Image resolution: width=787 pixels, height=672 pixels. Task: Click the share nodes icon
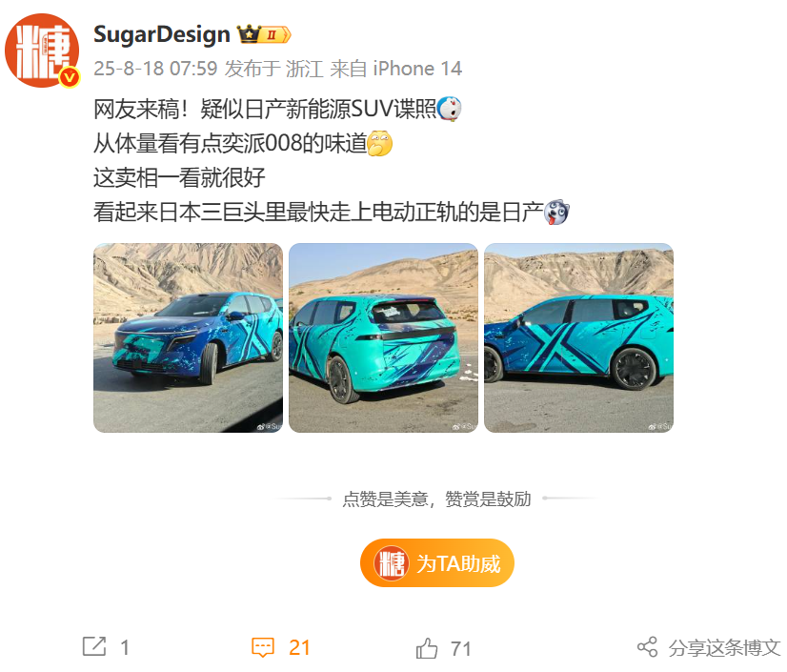[x=647, y=647]
